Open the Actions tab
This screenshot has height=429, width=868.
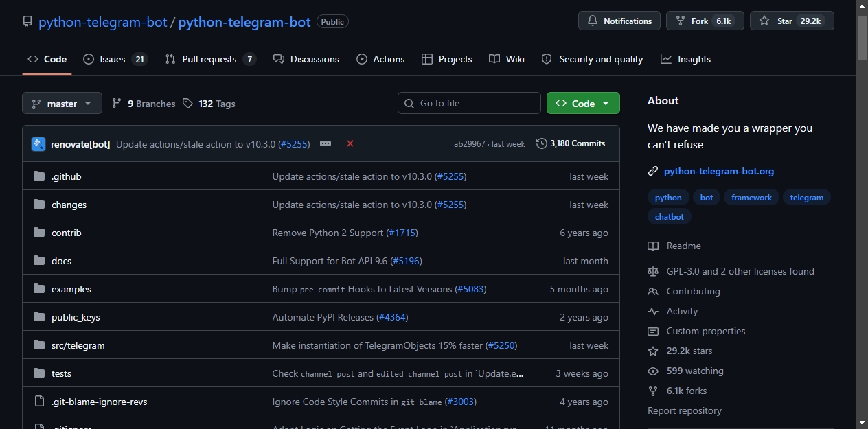point(380,59)
